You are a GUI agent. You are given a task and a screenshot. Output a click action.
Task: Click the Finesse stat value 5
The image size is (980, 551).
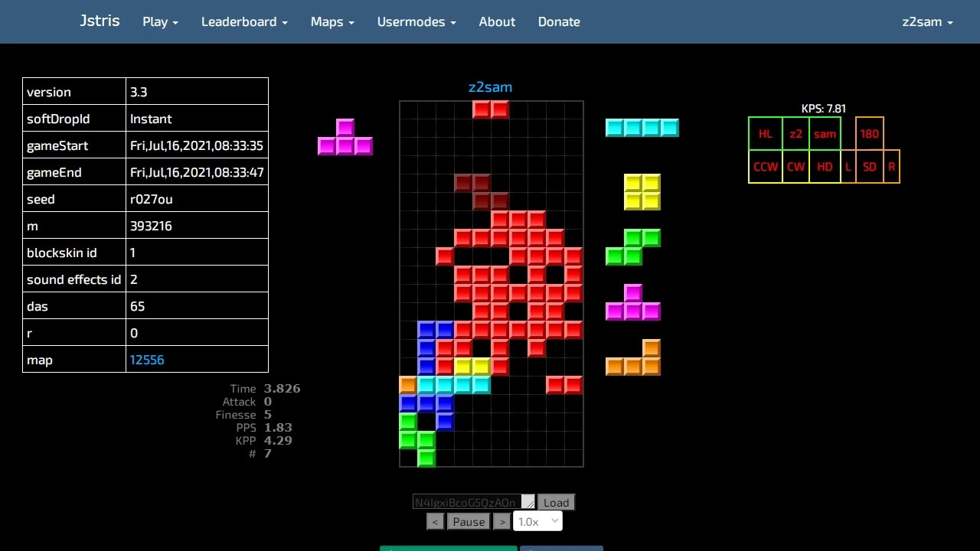point(268,414)
